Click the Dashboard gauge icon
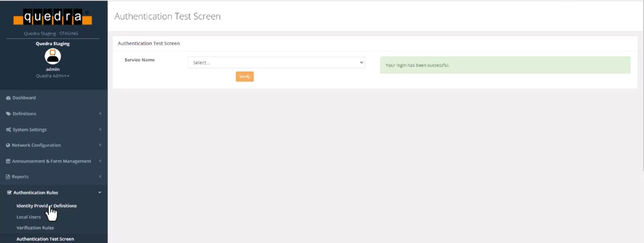The height and width of the screenshot is (243, 644). [x=8, y=98]
